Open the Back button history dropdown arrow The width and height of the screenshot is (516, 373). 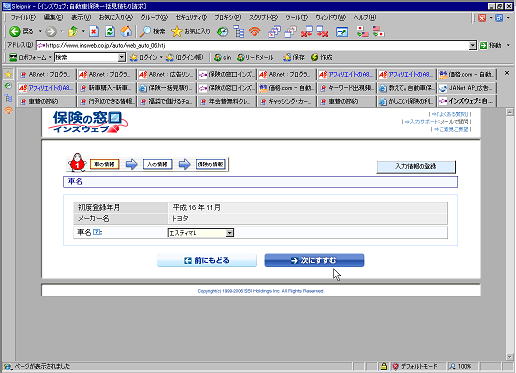(x=40, y=32)
